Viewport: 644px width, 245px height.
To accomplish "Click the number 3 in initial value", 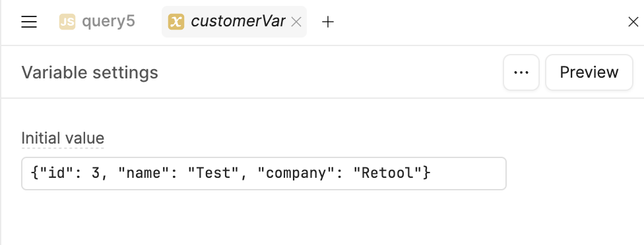I will pos(96,173).
